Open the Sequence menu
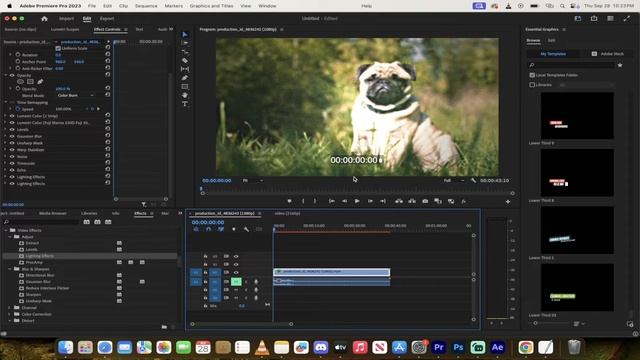The image size is (640, 360). click(x=146, y=6)
